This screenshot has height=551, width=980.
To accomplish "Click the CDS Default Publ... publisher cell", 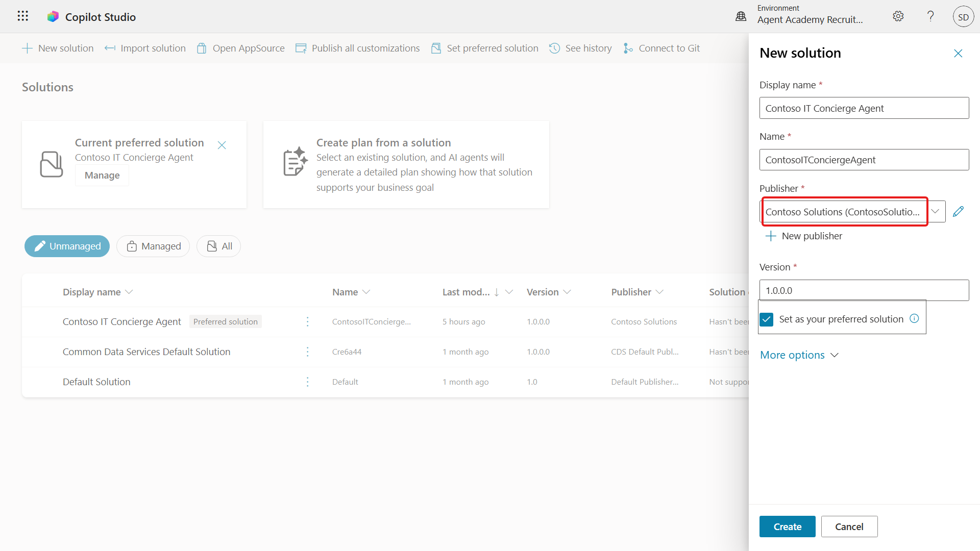I will click(x=645, y=352).
